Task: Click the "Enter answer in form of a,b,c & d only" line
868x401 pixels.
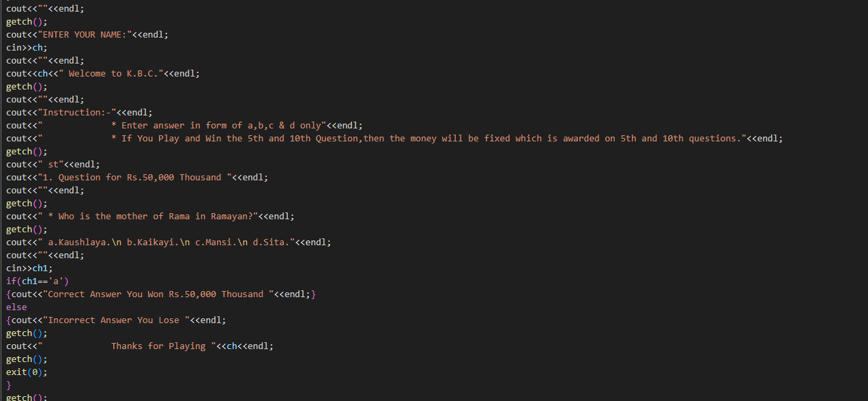Action: (x=184, y=126)
